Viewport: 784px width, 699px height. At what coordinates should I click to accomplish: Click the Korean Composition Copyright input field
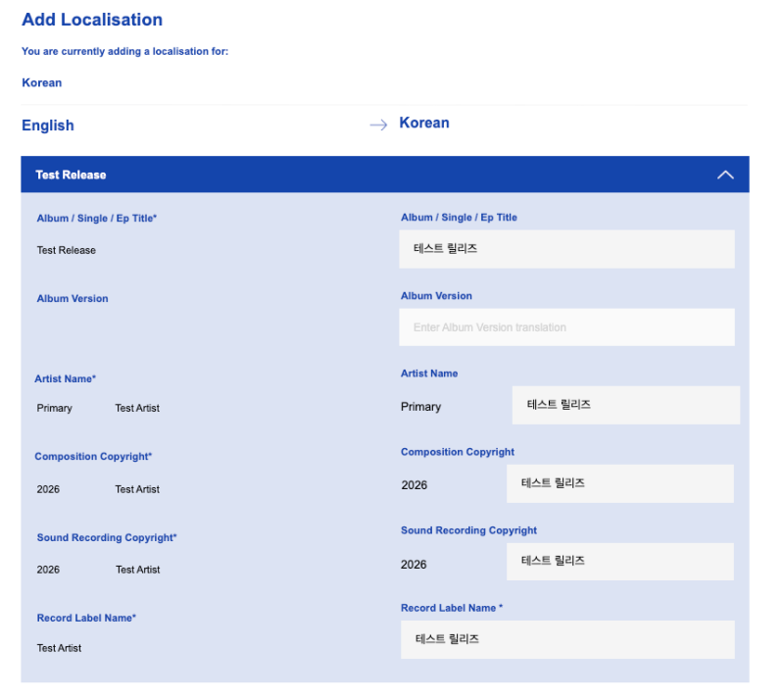click(620, 484)
